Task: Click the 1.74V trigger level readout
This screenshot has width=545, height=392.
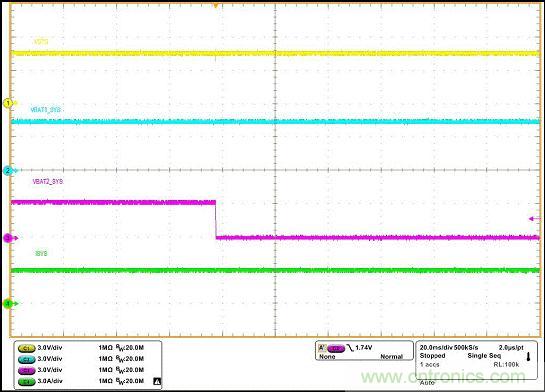Action: [x=364, y=348]
